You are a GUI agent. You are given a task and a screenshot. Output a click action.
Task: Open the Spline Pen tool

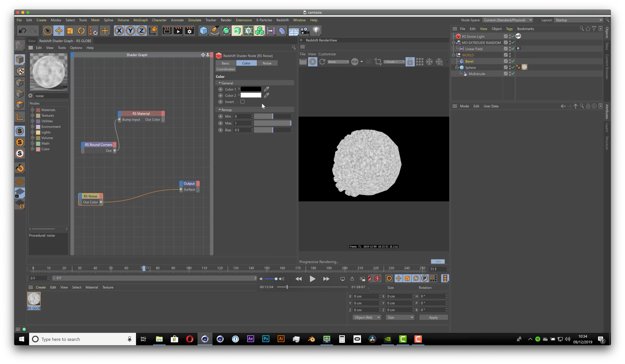click(x=215, y=31)
